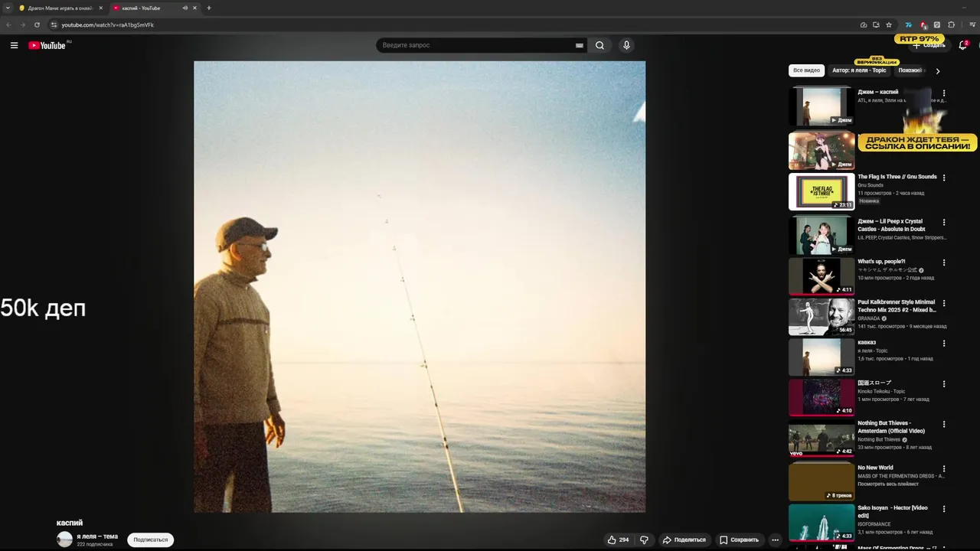The height and width of the screenshot is (551, 980).
Task: Open the browser extensions puzzle icon
Action: point(952,24)
